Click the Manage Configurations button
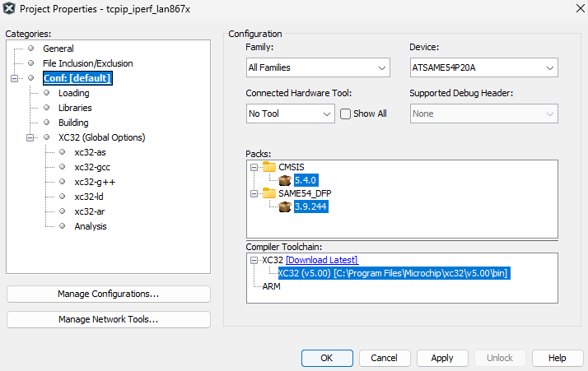The height and width of the screenshot is (371, 588). (108, 294)
